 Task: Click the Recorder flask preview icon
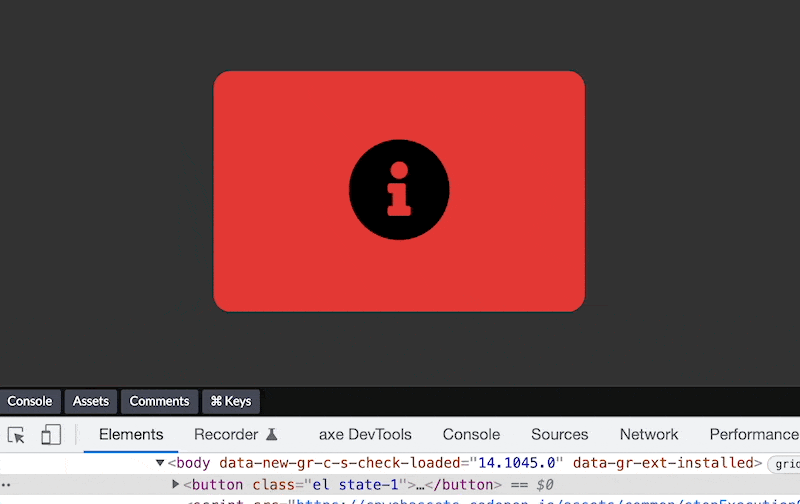tap(272, 435)
